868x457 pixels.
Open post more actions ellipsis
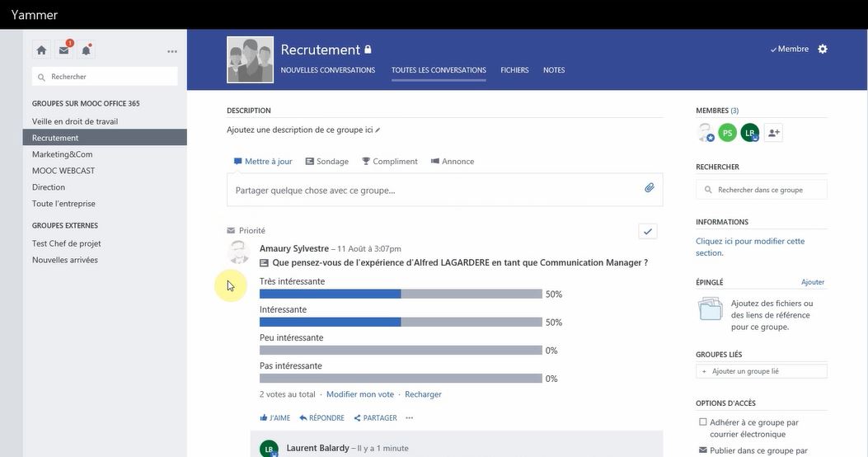409,417
